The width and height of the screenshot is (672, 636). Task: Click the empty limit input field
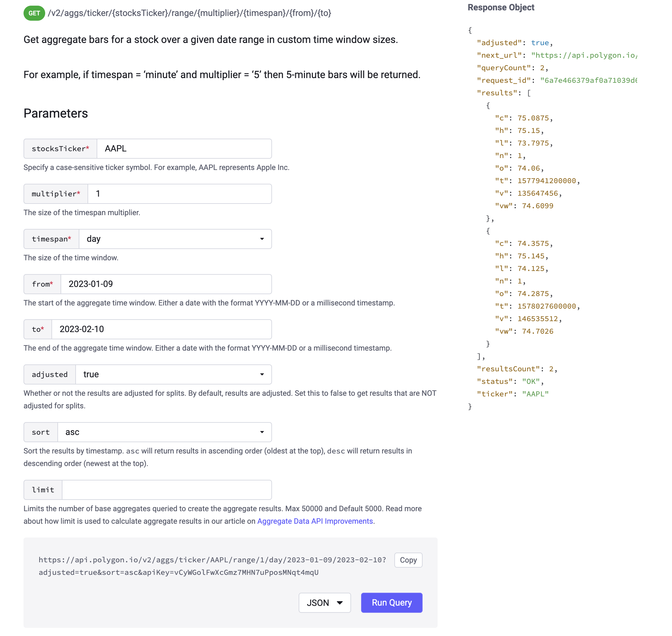(167, 489)
